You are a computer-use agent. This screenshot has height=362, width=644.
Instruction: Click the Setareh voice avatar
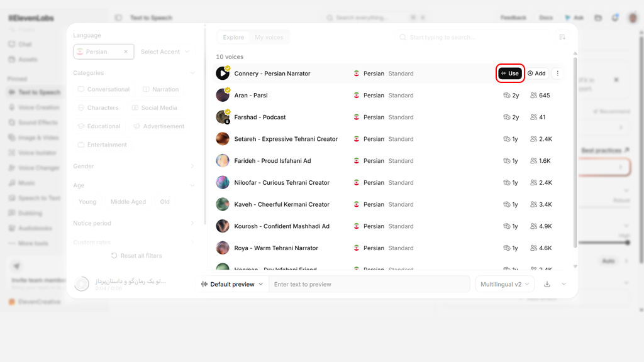pyautogui.click(x=223, y=139)
